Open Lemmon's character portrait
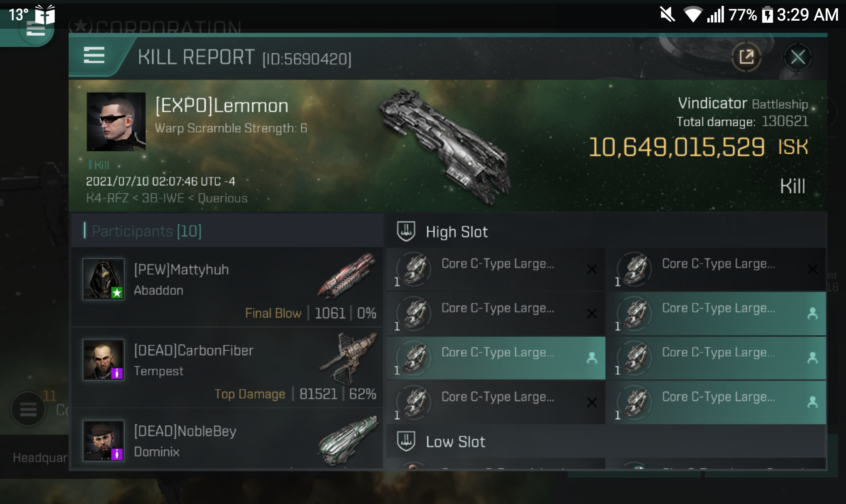The height and width of the screenshot is (504, 846). coord(116,121)
